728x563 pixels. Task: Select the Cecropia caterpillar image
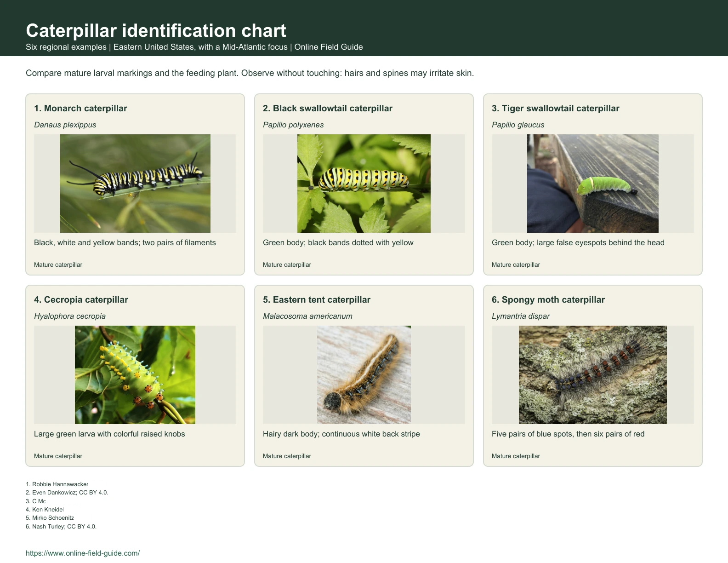pyautogui.click(x=135, y=375)
